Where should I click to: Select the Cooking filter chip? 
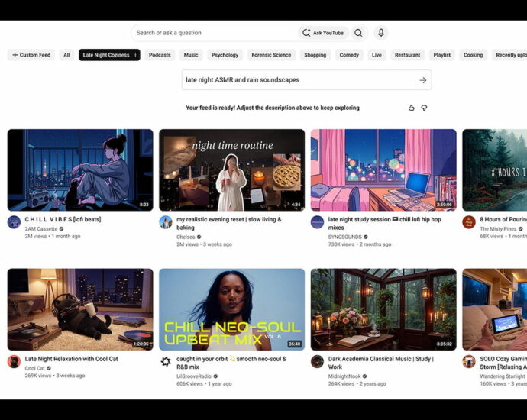pos(474,55)
